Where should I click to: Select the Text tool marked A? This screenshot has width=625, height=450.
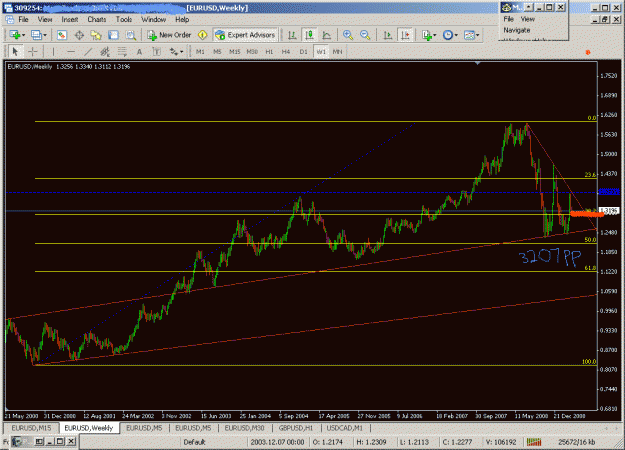tap(139, 51)
